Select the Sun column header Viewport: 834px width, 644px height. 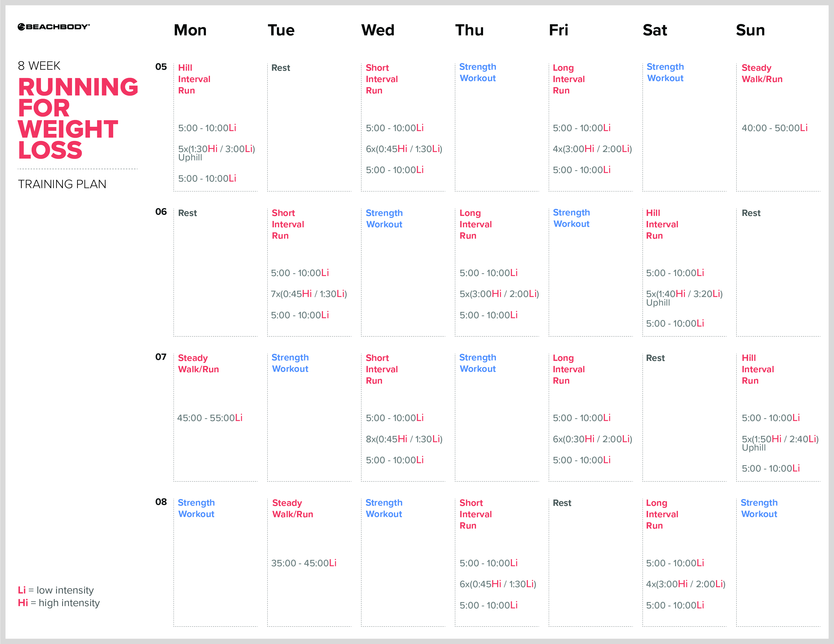click(750, 30)
